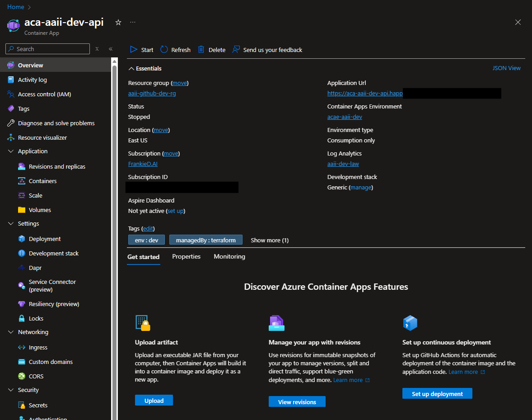Click the View revisions button
The height and width of the screenshot is (420, 532).
click(x=297, y=401)
